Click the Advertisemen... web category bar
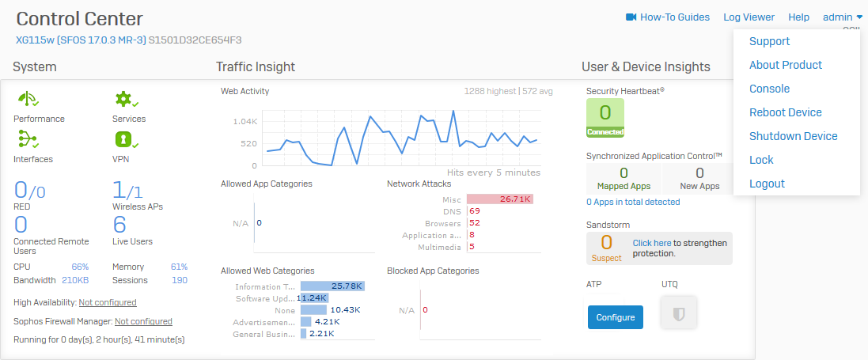 click(x=306, y=321)
